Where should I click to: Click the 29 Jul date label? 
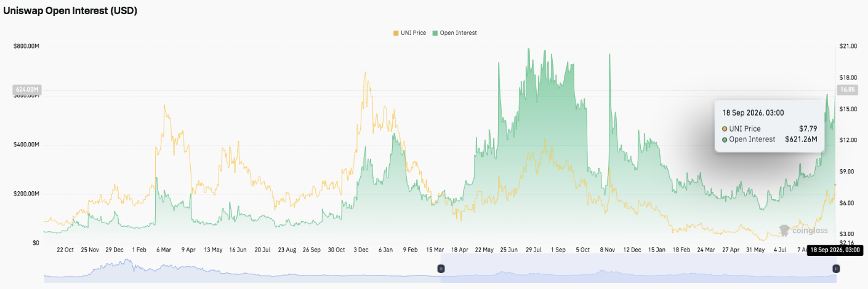pos(534,250)
